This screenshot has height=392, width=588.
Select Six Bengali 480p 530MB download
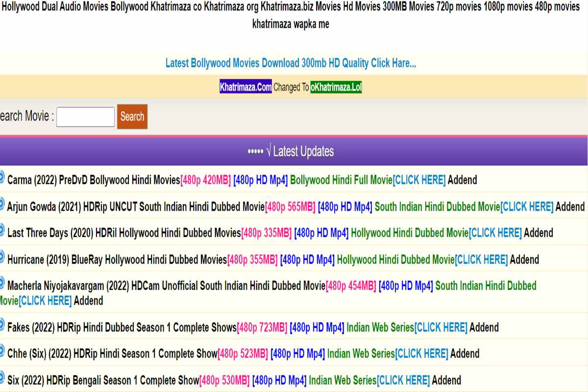(225, 380)
